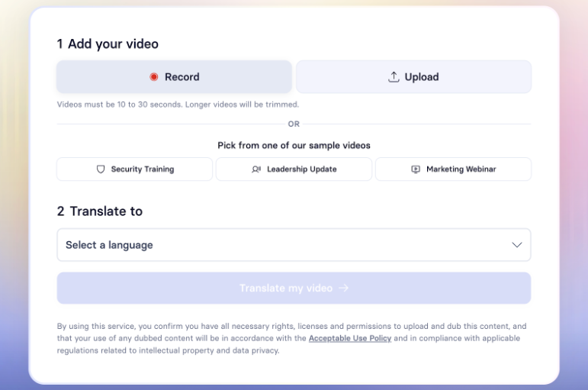
Task: Click the red record dot icon
Action: coord(153,77)
